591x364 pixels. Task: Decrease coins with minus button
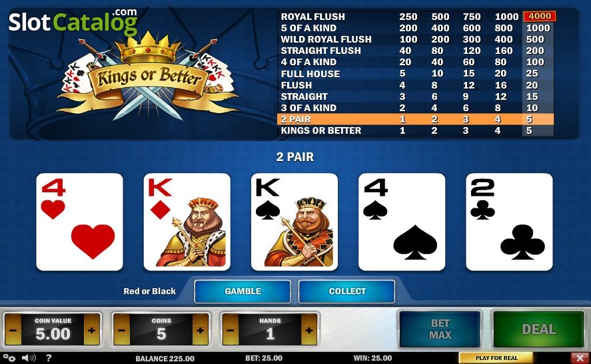121,330
